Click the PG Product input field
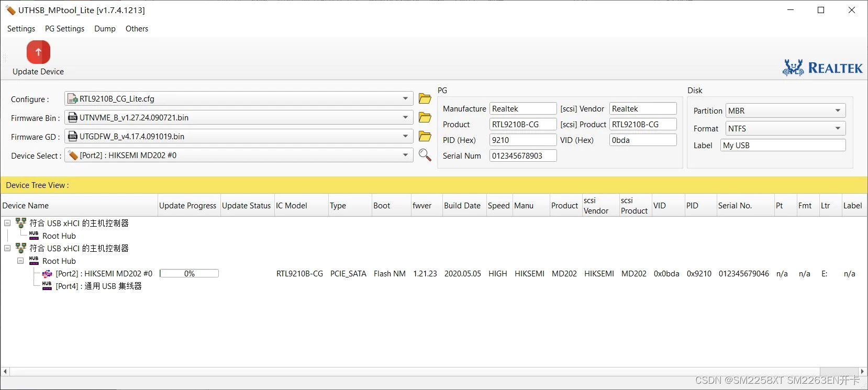 pos(523,124)
